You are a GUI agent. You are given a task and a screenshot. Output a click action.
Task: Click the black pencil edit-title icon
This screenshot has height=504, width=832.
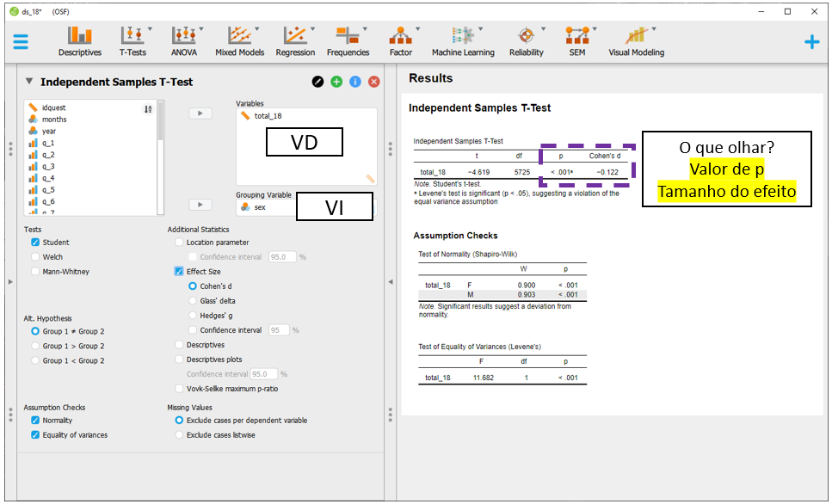317,82
